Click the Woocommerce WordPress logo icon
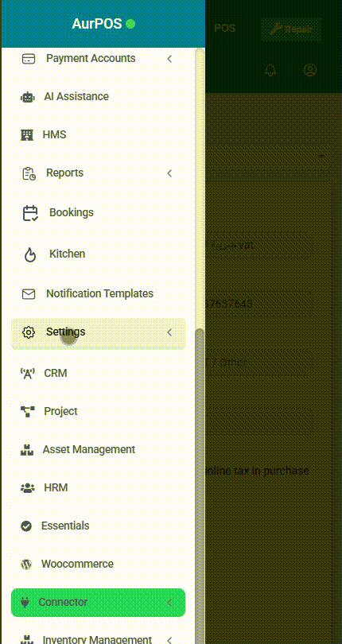 [26, 564]
